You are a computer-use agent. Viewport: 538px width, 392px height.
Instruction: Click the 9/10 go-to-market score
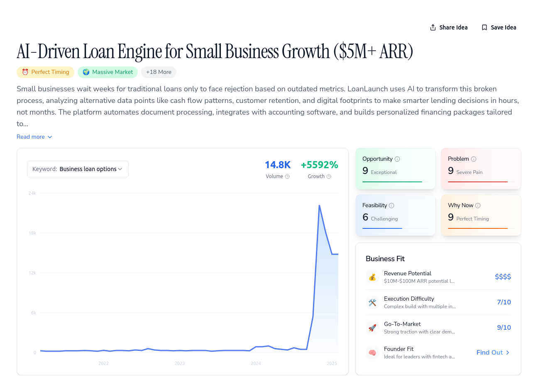(x=504, y=328)
